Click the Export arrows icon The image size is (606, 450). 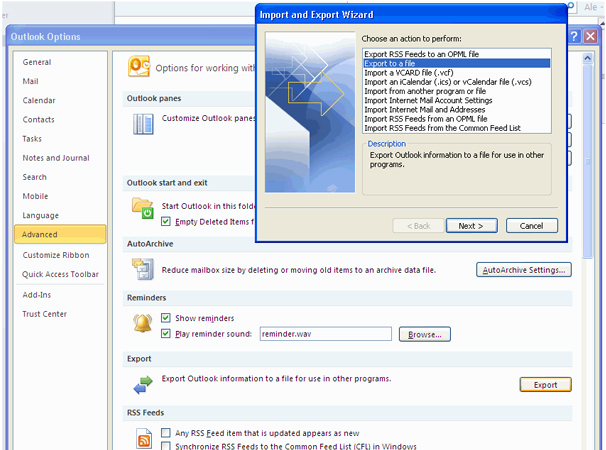point(143,385)
